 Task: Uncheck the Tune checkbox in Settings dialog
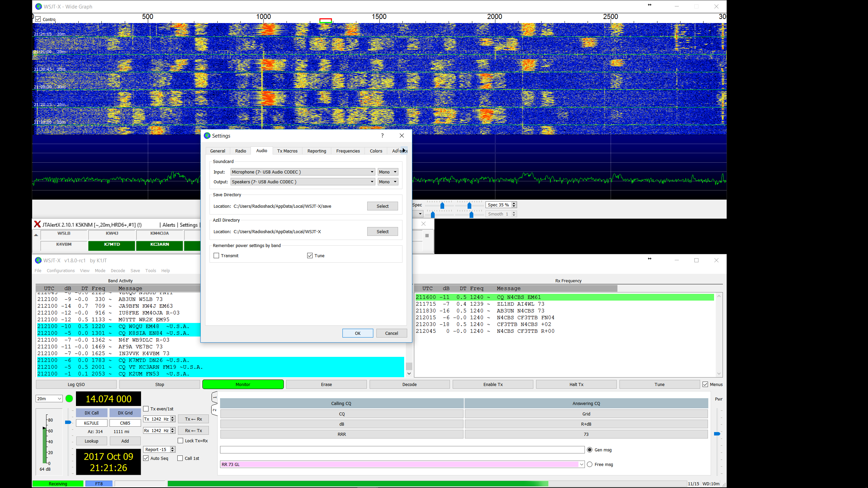(310, 256)
